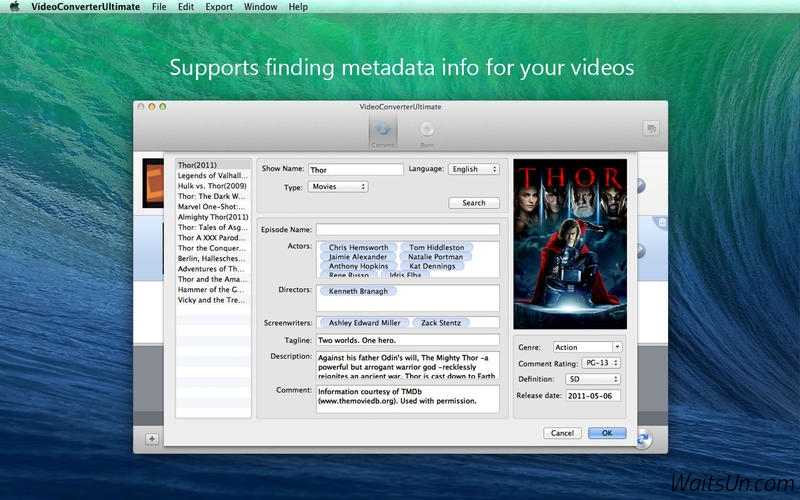800x500 pixels.
Task: Click the Natalie Portman actor token
Action: click(435, 257)
